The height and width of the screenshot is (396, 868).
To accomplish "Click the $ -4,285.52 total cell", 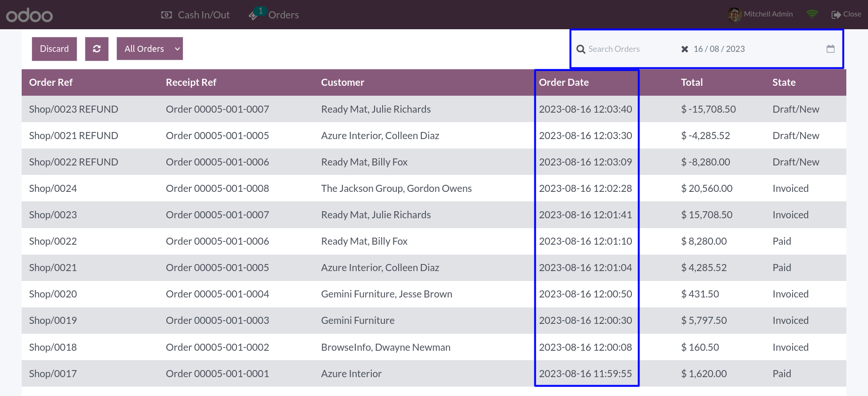I will [x=705, y=136].
